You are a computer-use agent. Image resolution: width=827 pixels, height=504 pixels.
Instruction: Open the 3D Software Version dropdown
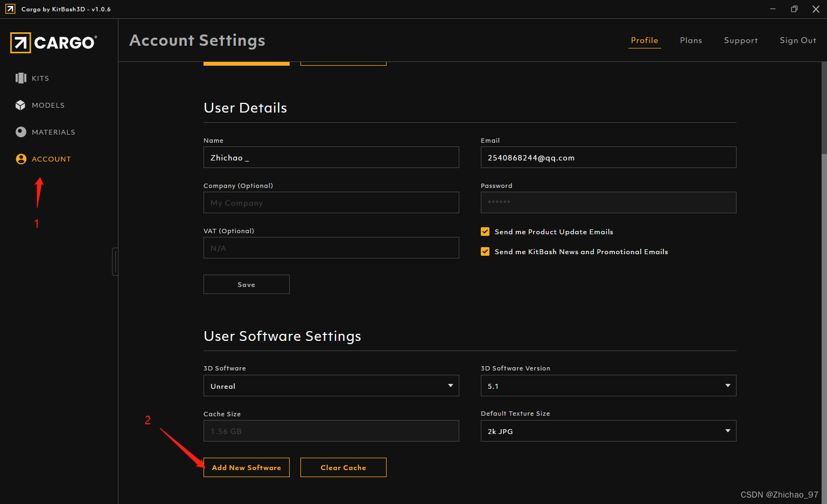608,386
